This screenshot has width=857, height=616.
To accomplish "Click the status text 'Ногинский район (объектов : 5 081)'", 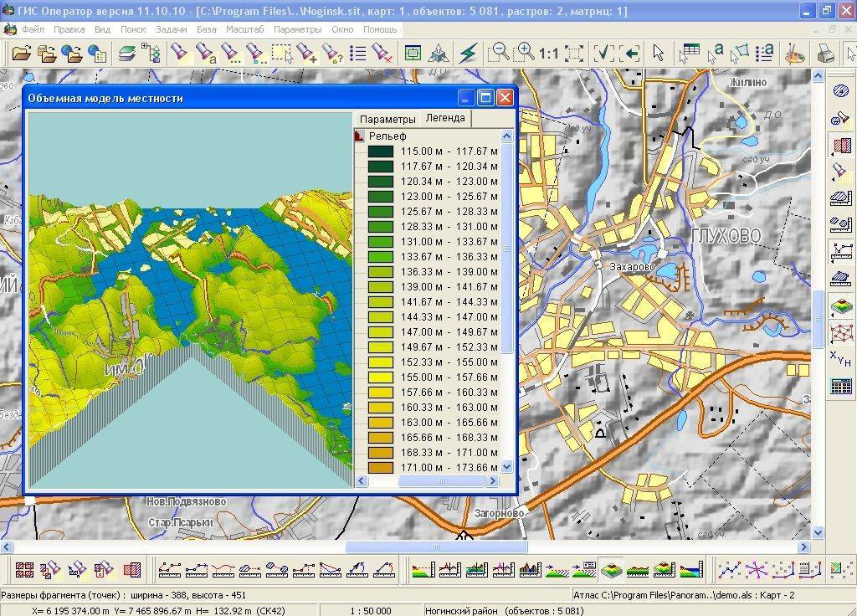I will pyautogui.click(x=505, y=610).
